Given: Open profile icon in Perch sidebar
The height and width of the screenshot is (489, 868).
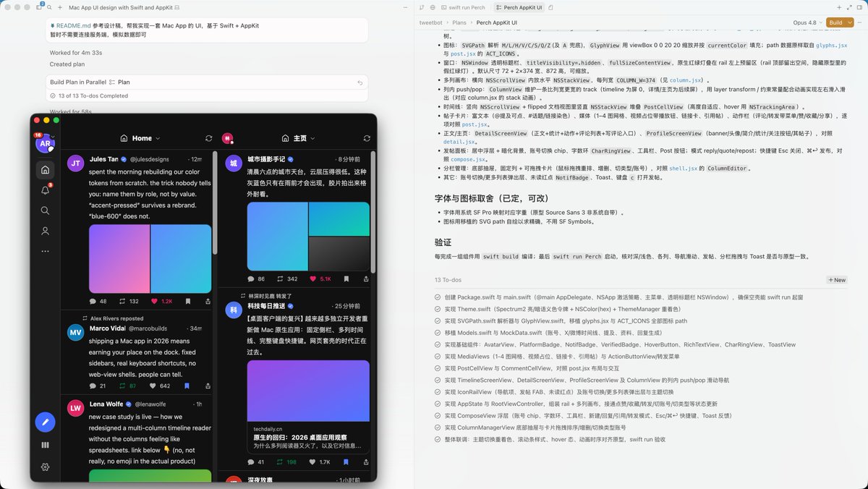Looking at the screenshot, I should tap(45, 231).
